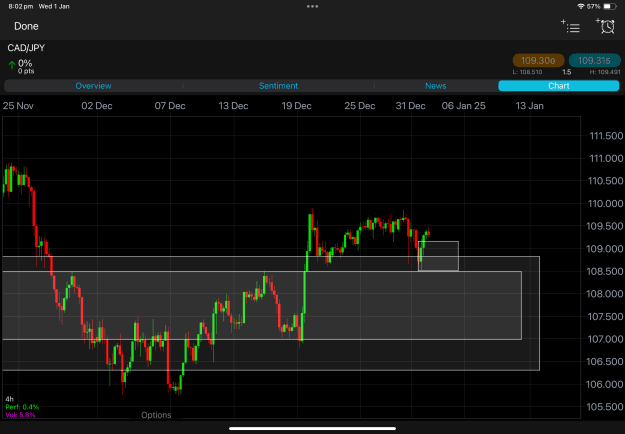Tap the 108.500 price axis label
625x434 pixels.
[x=605, y=271]
